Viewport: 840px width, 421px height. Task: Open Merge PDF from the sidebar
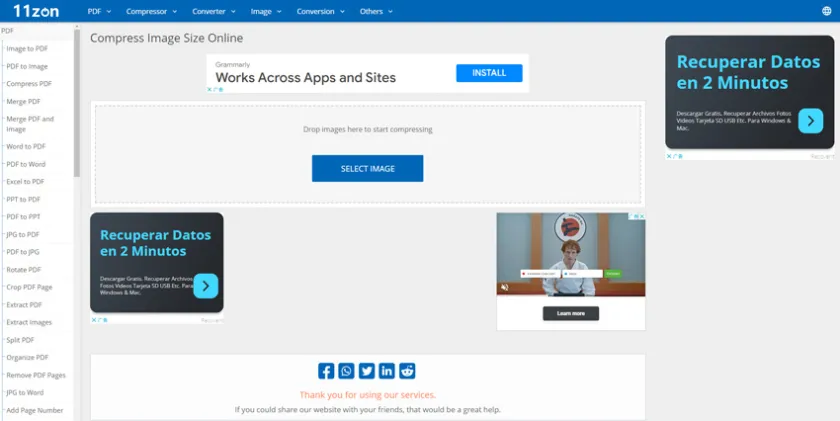point(23,101)
